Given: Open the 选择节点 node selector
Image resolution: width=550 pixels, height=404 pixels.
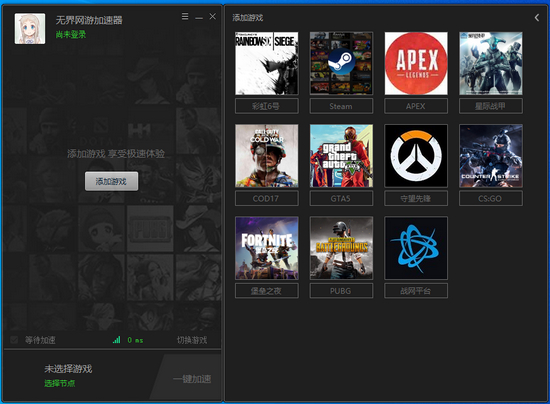Looking at the screenshot, I should tap(60, 383).
